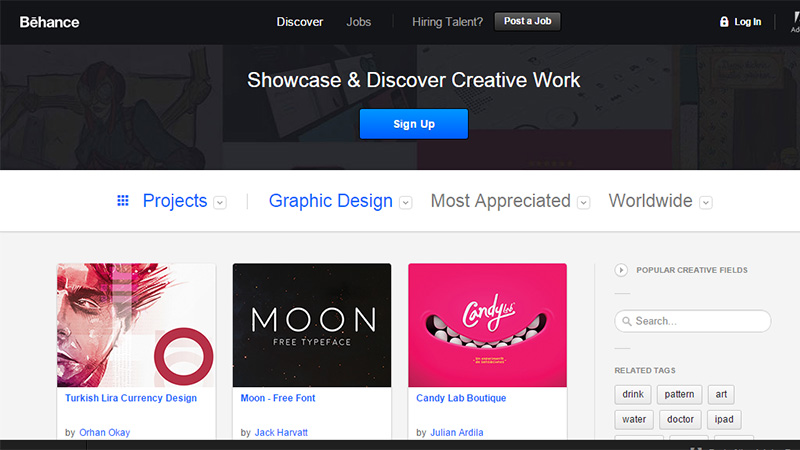Visit author Orhan Okay's profile
The width and height of the screenshot is (800, 450).
(x=105, y=433)
